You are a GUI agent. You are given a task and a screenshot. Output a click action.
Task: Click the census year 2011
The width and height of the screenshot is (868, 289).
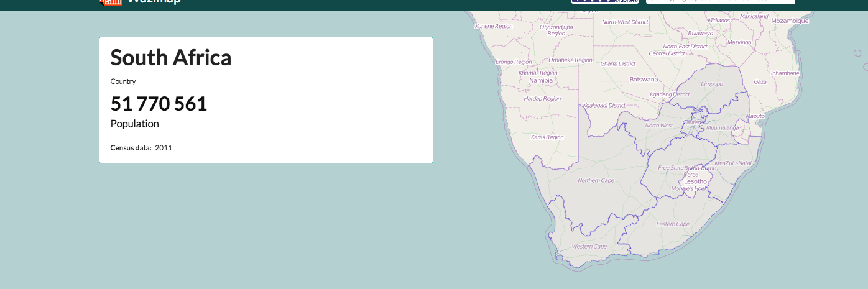point(164,148)
